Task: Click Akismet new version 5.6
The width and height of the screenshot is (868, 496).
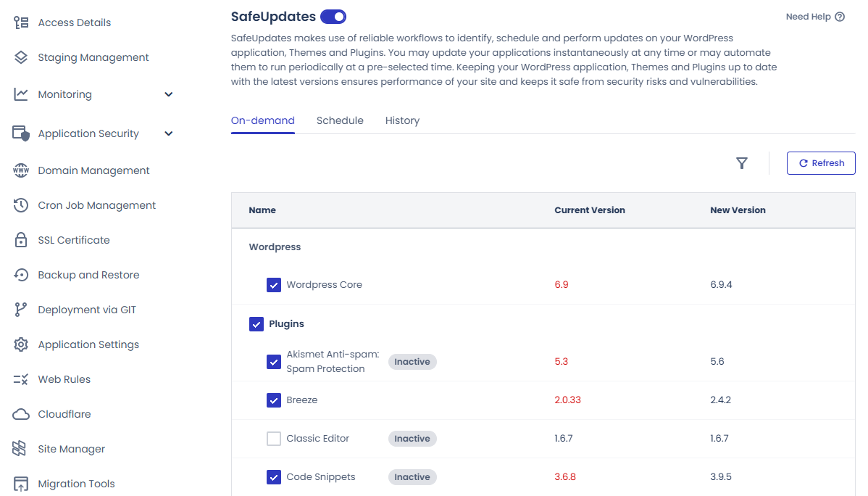Action: [717, 362]
